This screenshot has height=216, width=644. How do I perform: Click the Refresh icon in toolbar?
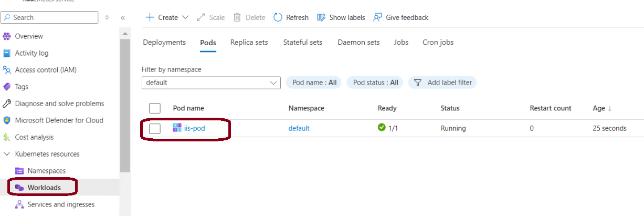[x=278, y=17]
